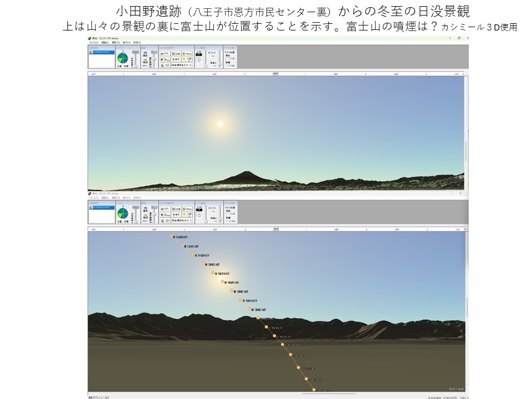Screen dimensions: 532x399
Task: Select the highlighted location entry in upper list
Action: [101, 52]
